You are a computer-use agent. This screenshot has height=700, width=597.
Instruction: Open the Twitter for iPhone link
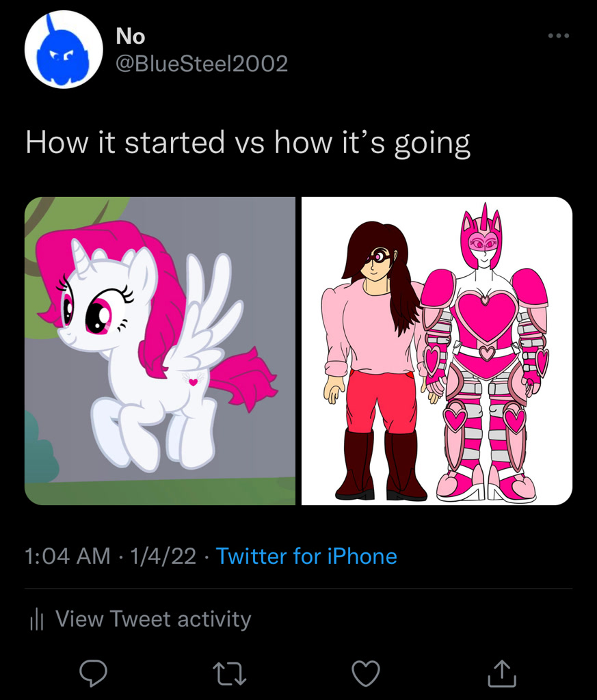coord(307,556)
